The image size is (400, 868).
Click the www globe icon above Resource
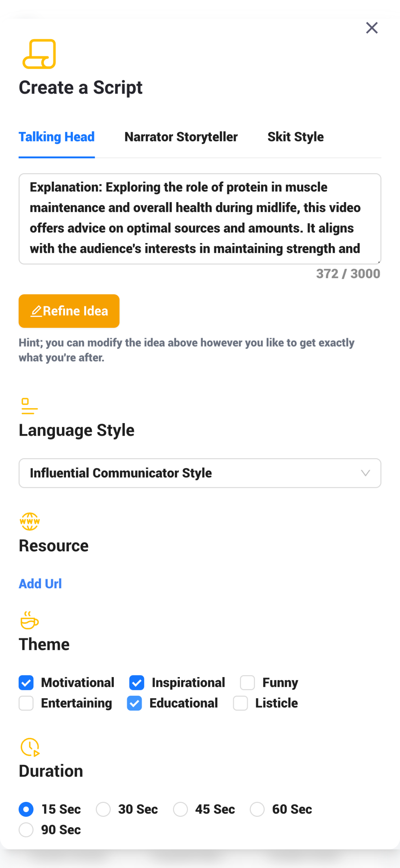[x=30, y=522]
